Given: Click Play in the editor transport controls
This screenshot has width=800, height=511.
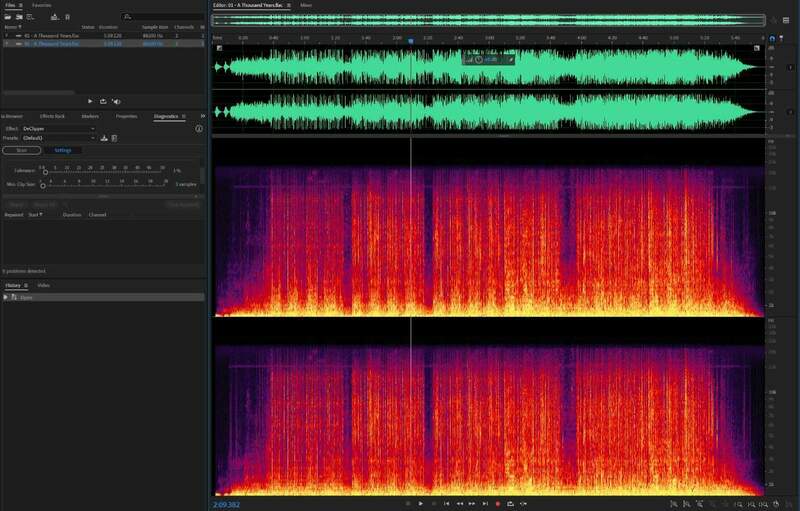Looking at the screenshot, I should 420,503.
